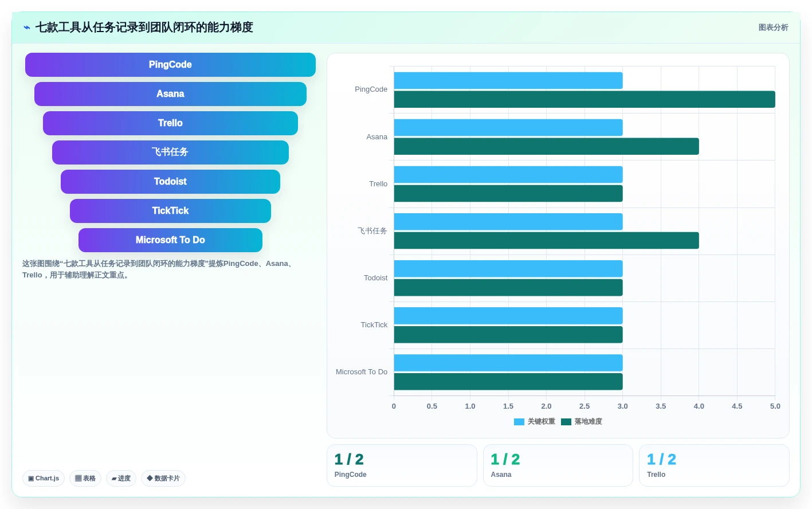Click Asana's blue 关键权重 bar
The width and height of the screenshot is (812, 509).
[508, 127]
